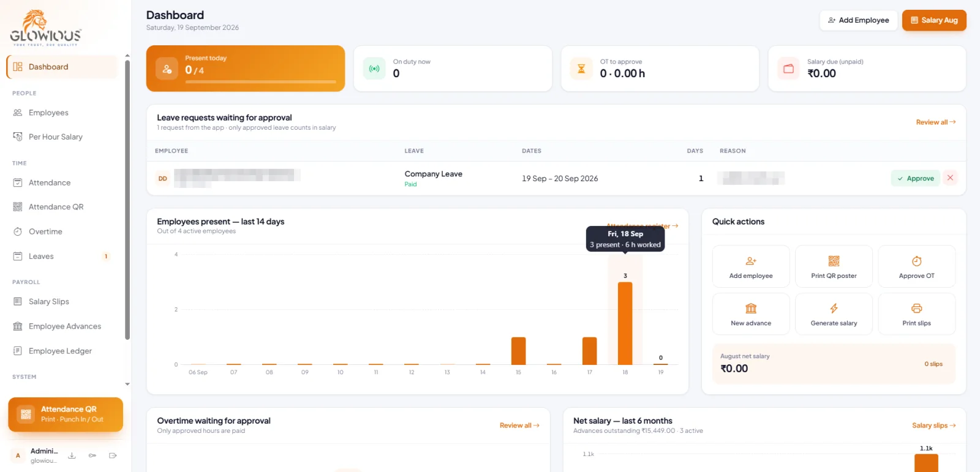The height and width of the screenshot is (472, 980).
Task: Open the Attendance sidebar item
Action: coord(62,182)
